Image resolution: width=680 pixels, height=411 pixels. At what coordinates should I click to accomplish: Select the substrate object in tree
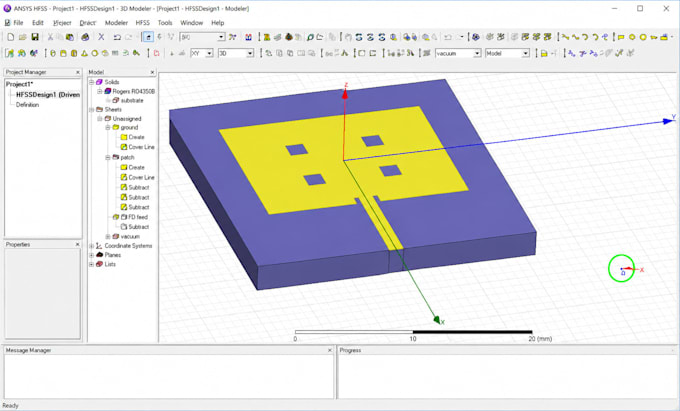tap(132, 101)
